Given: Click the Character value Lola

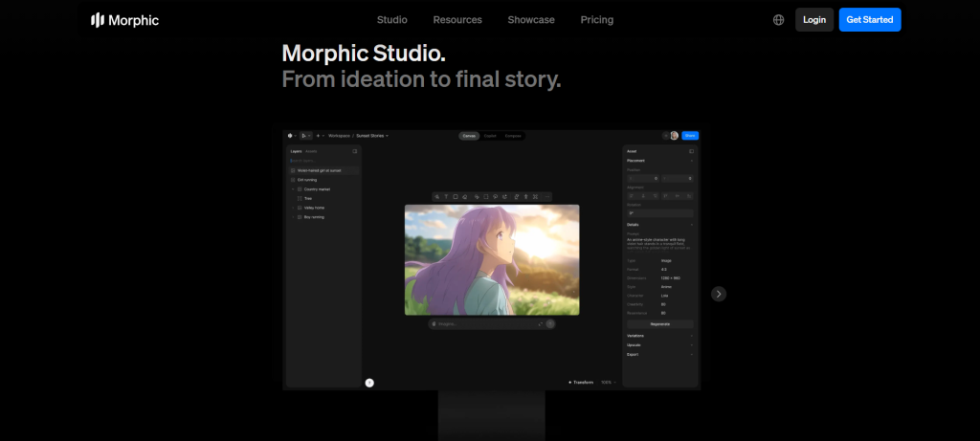Looking at the screenshot, I should tap(664, 296).
